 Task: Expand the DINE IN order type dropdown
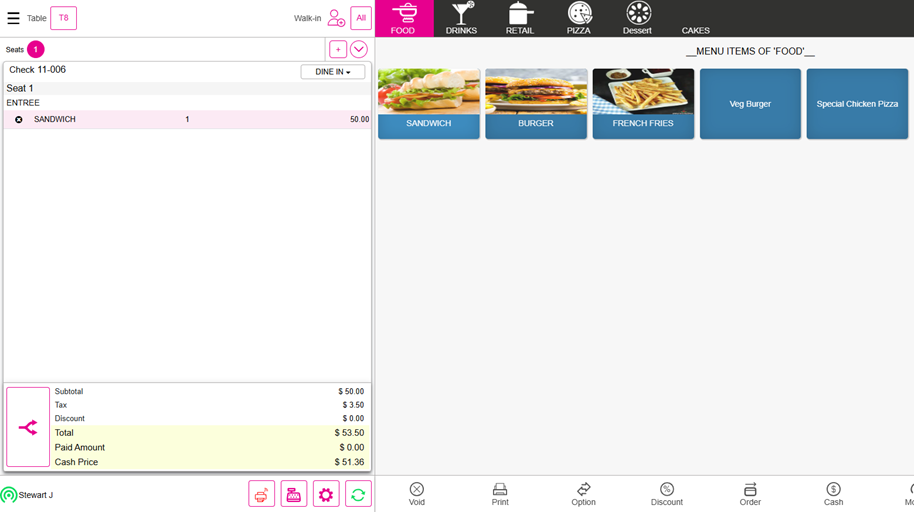point(333,72)
